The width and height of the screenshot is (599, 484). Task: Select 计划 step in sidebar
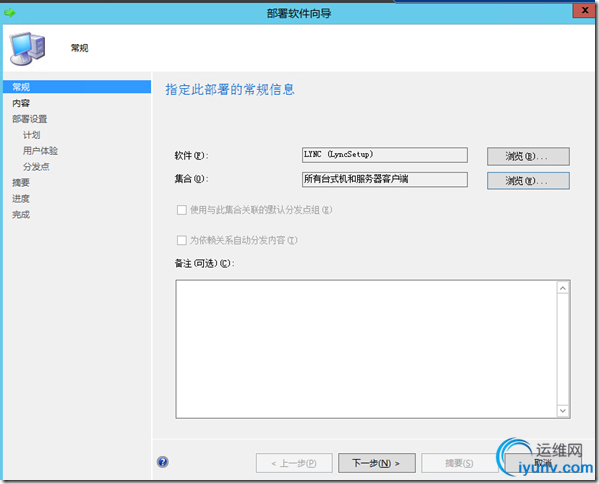click(31, 135)
